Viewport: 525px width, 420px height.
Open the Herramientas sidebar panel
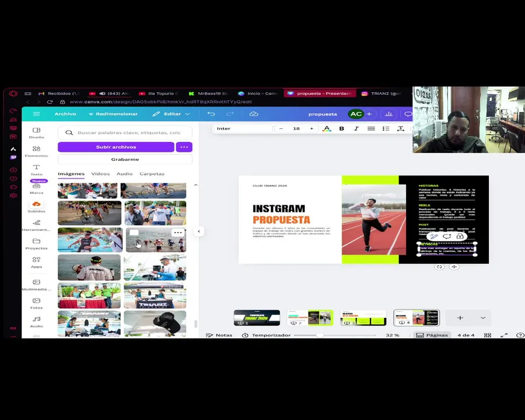(x=37, y=225)
